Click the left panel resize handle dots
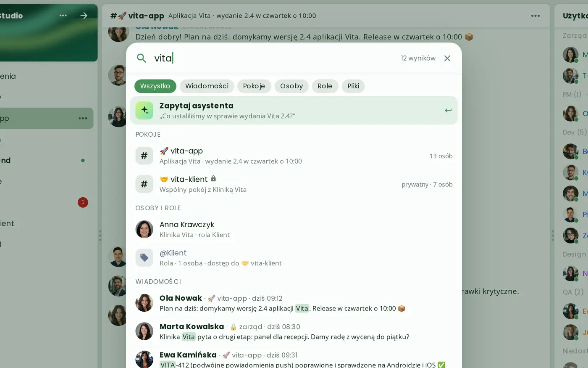This screenshot has width=588, height=368. point(100,236)
